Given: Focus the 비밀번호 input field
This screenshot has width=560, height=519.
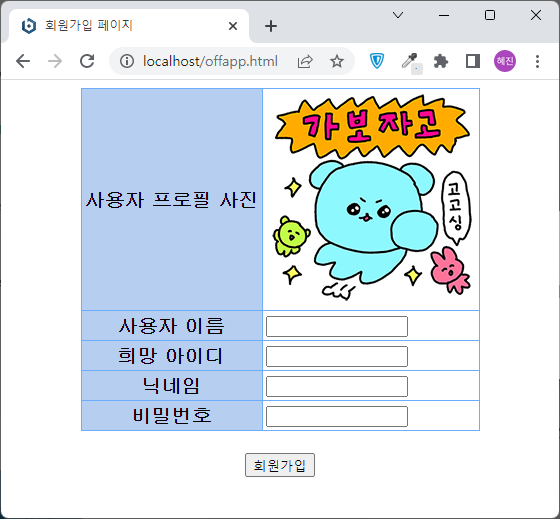Looking at the screenshot, I should point(337,416).
